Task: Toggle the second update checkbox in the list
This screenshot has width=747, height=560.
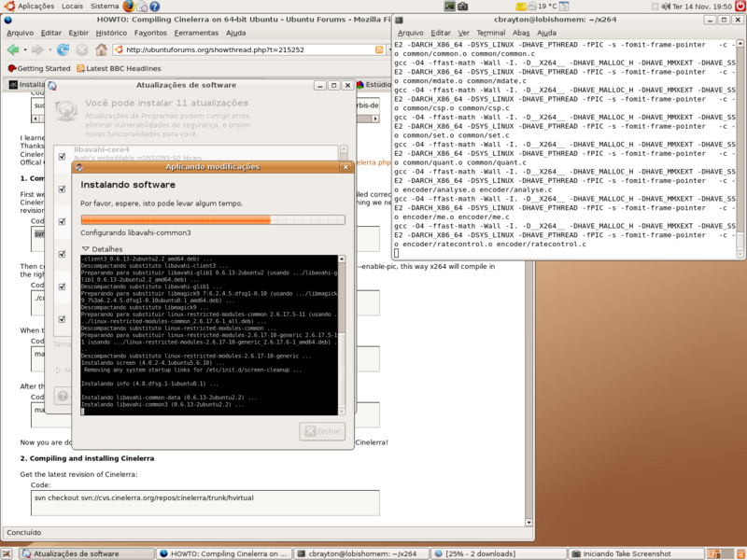Action: click(x=62, y=189)
